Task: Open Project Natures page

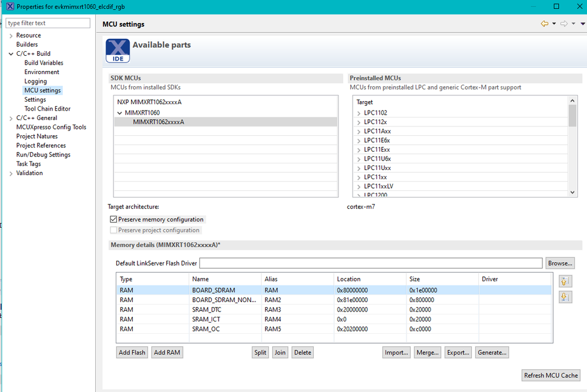Action: 36,136
